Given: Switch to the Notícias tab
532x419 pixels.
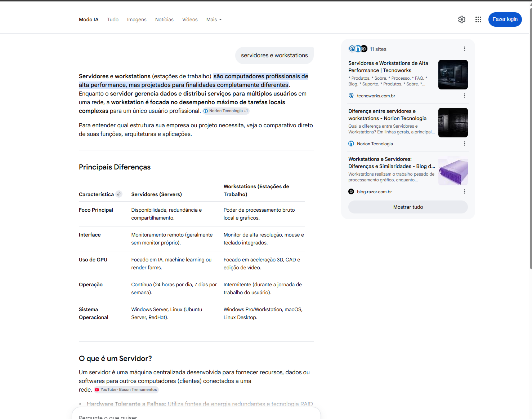Looking at the screenshot, I should point(164,19).
